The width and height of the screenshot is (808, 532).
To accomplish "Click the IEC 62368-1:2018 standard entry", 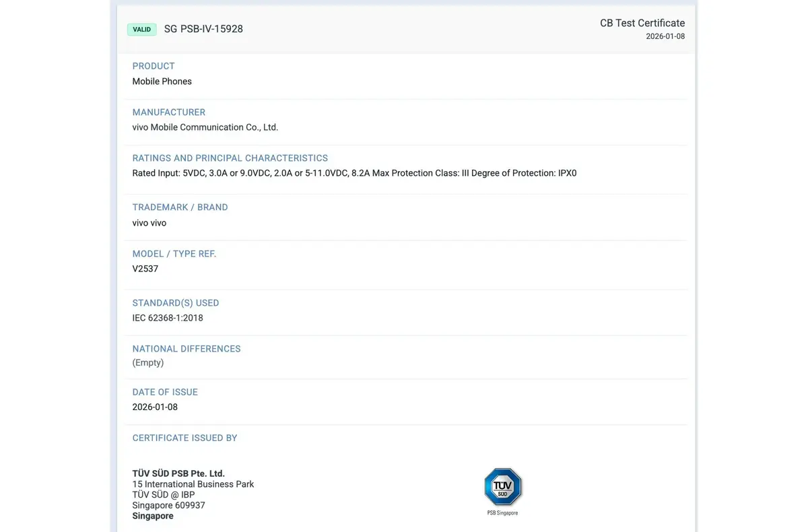I will [167, 317].
